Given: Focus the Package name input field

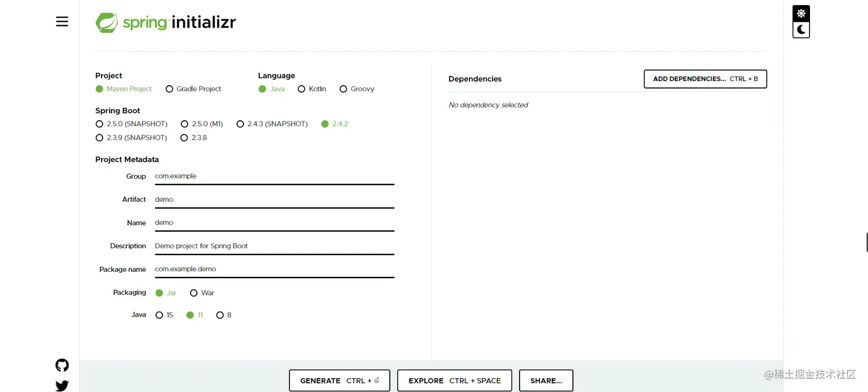Looking at the screenshot, I should point(274,270).
